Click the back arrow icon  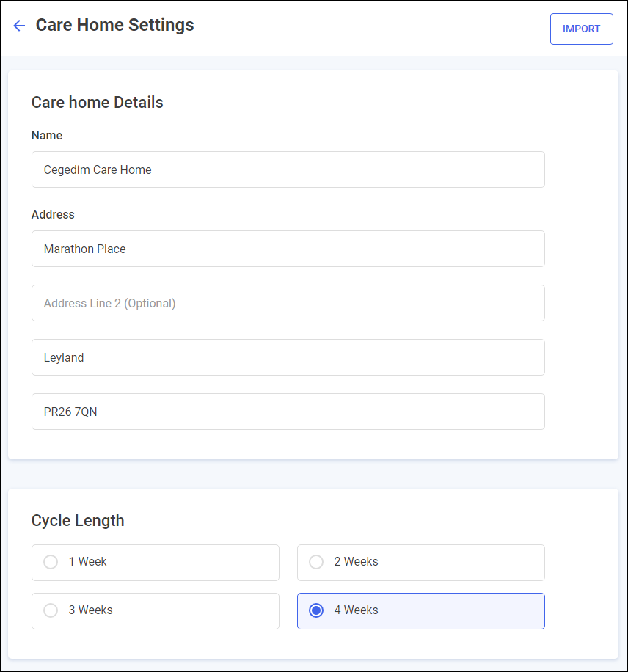pyautogui.click(x=19, y=26)
